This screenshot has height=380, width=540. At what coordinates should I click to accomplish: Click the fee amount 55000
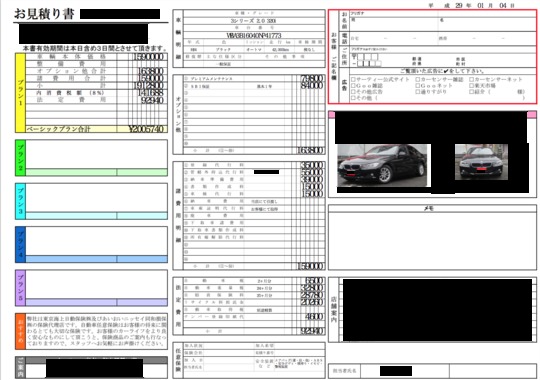coord(312,172)
